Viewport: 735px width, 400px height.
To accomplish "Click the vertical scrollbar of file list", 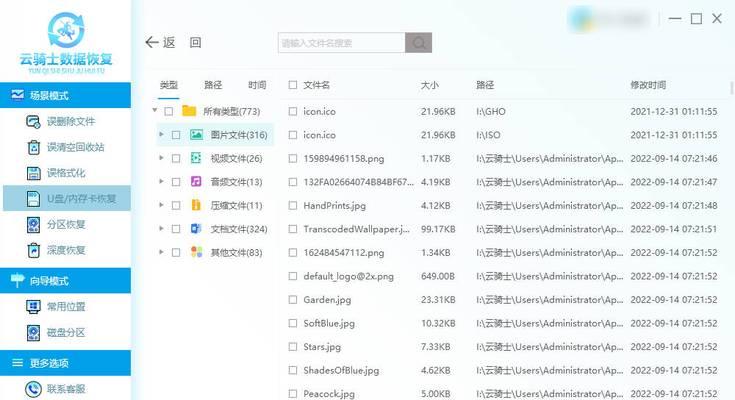I will point(732,87).
